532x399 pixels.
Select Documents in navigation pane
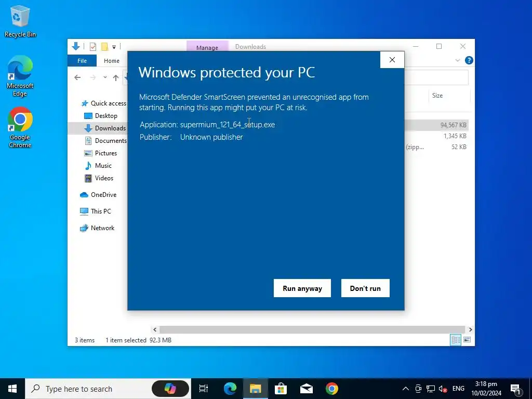pyautogui.click(x=105, y=140)
